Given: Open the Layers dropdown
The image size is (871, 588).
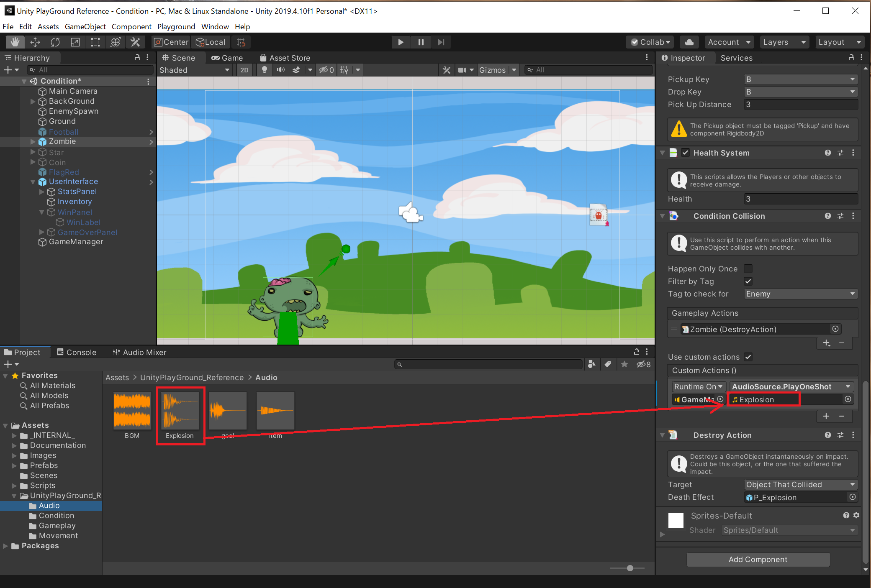Looking at the screenshot, I should [784, 42].
